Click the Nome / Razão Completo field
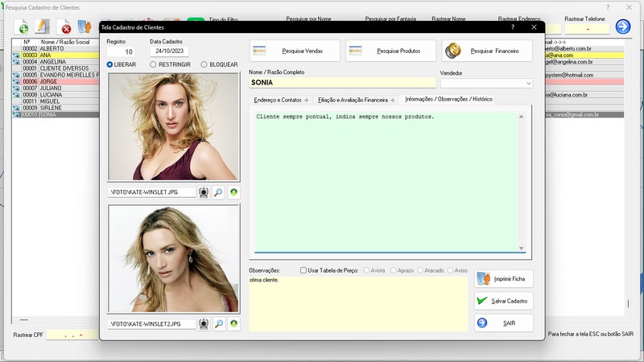The image size is (644, 362). coord(341,83)
